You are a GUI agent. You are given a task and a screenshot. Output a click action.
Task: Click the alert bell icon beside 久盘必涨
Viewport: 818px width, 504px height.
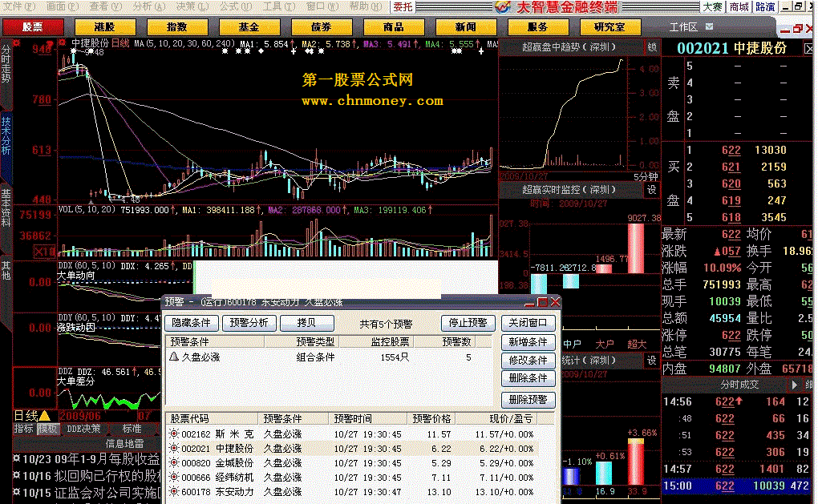(174, 357)
